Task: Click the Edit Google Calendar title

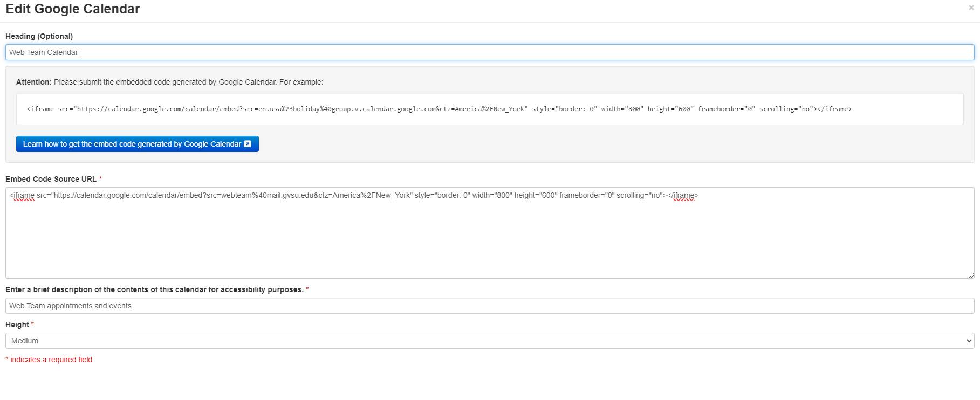Action: coord(73,9)
